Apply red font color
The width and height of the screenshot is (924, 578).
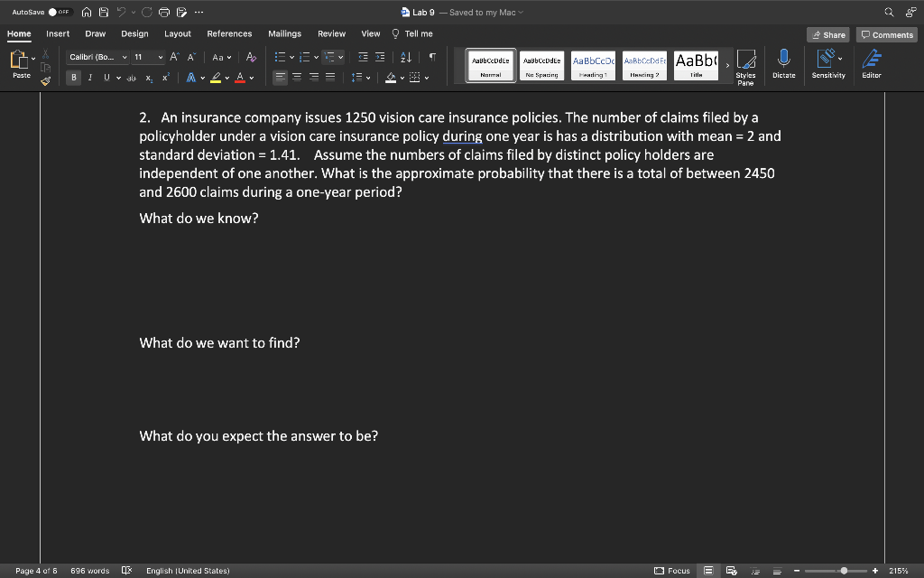(240, 78)
